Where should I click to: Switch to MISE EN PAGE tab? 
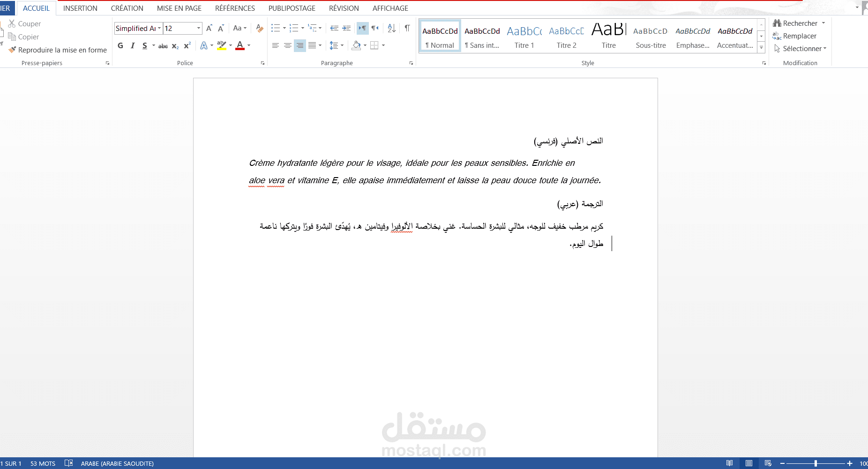click(179, 8)
